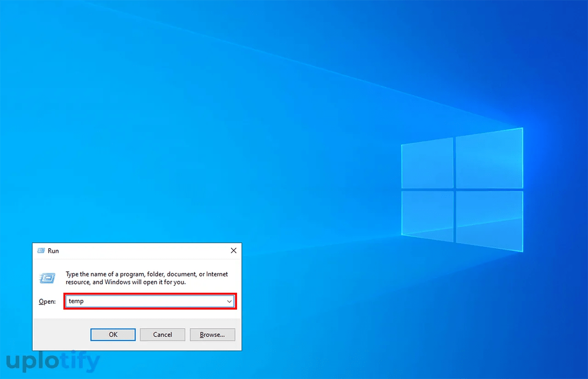This screenshot has width=588, height=379.
Task: Click the small application icon before the word Run
Action: point(41,251)
